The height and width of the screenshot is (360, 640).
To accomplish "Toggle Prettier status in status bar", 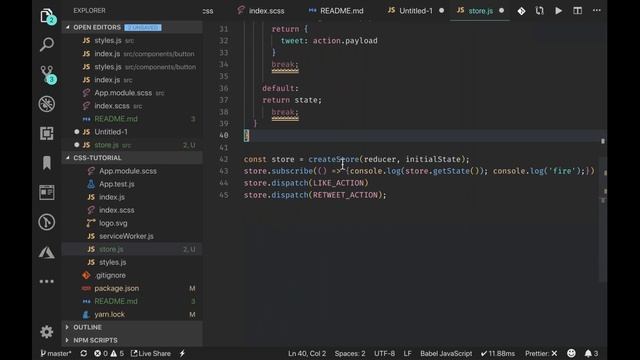I will click(x=541, y=353).
